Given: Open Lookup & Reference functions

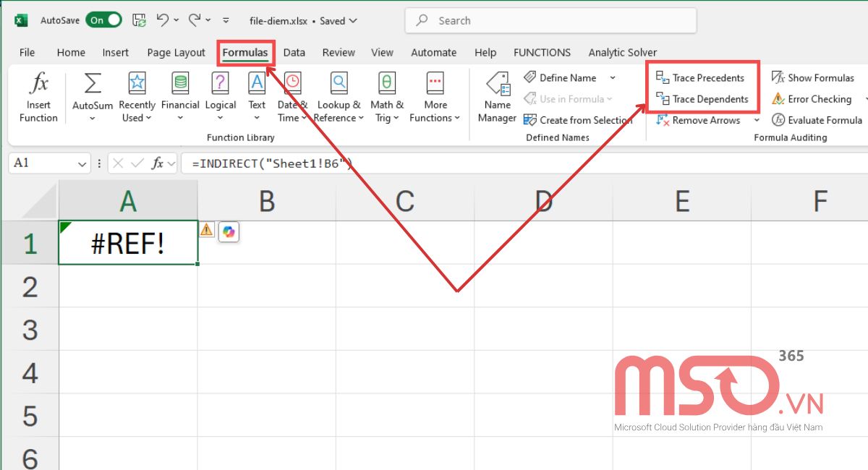Looking at the screenshot, I should [339, 96].
